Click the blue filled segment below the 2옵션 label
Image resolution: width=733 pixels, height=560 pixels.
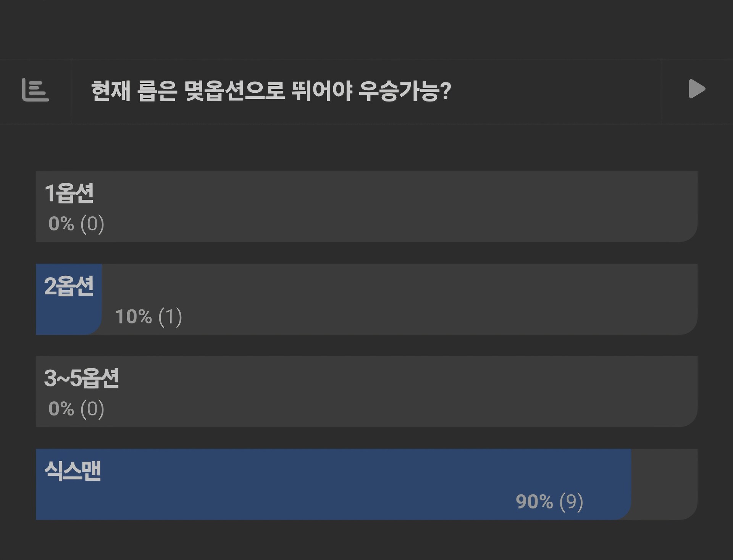point(69,317)
